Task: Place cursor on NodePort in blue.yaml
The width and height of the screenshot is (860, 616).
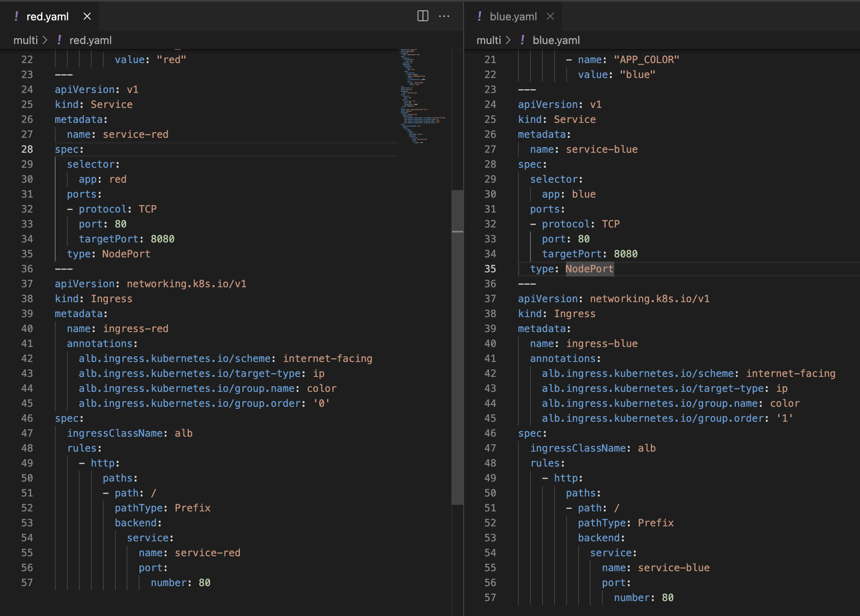Action: [x=589, y=269]
